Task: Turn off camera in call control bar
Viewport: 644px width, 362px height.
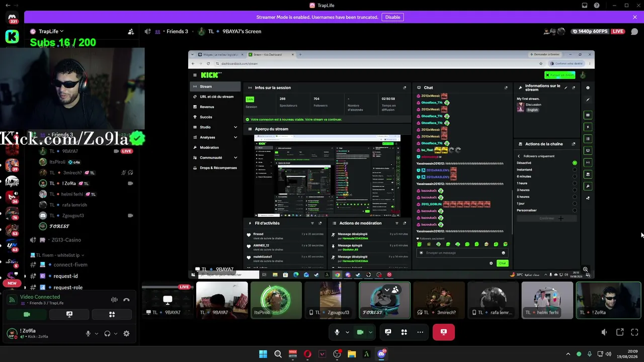Action: pos(360,332)
